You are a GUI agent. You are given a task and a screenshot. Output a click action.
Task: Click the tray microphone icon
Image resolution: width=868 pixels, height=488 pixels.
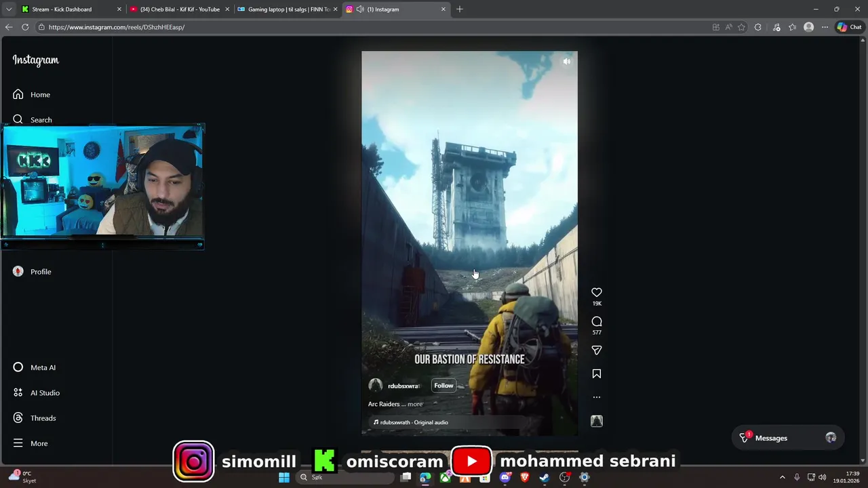pos(797,477)
